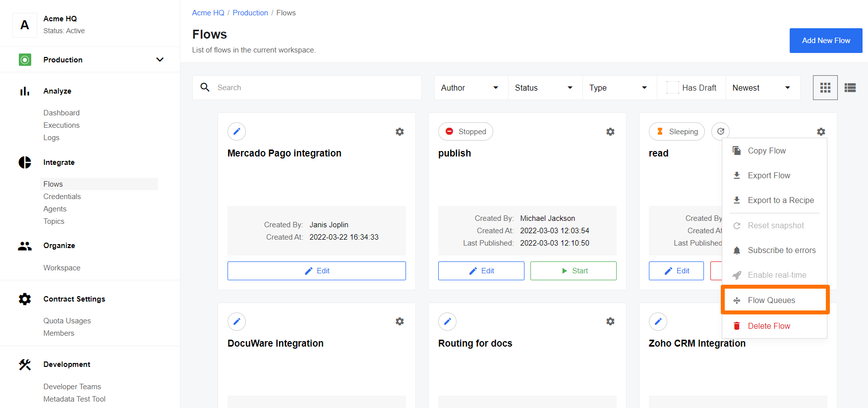Open the Author filter dropdown

click(x=471, y=88)
